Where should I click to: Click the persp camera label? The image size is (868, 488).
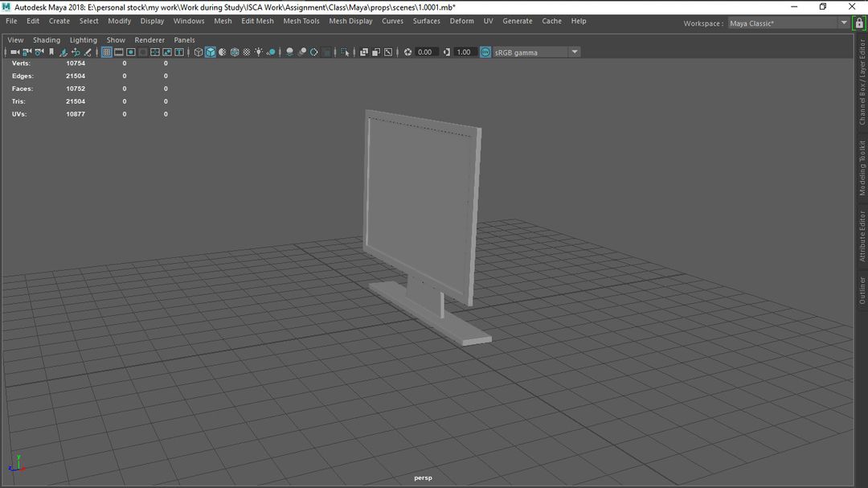423,478
